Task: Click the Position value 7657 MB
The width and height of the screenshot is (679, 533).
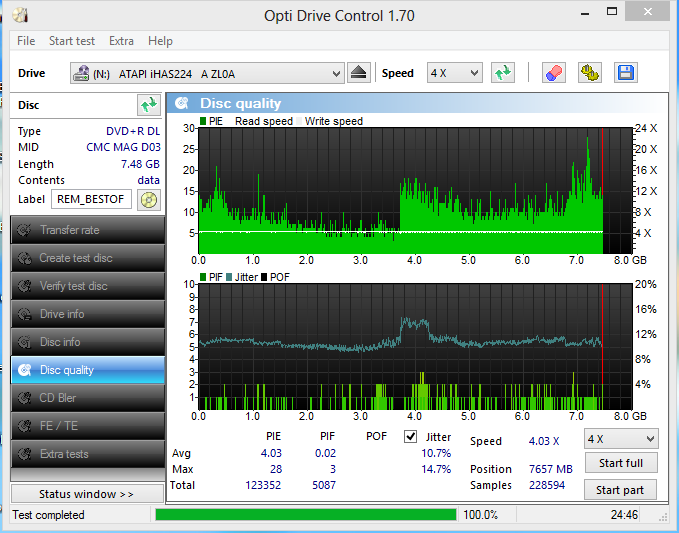Action: click(551, 469)
